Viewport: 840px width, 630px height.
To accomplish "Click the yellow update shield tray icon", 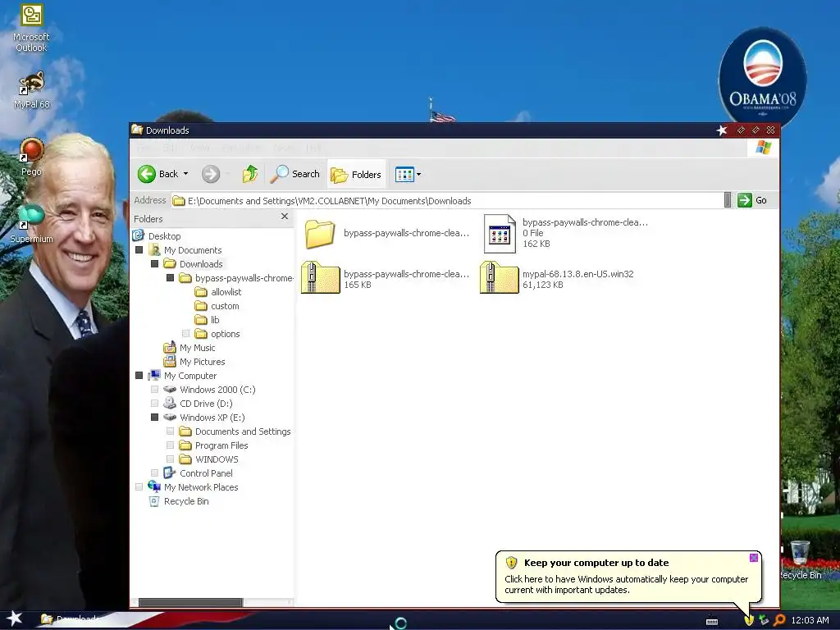I will (x=749, y=620).
